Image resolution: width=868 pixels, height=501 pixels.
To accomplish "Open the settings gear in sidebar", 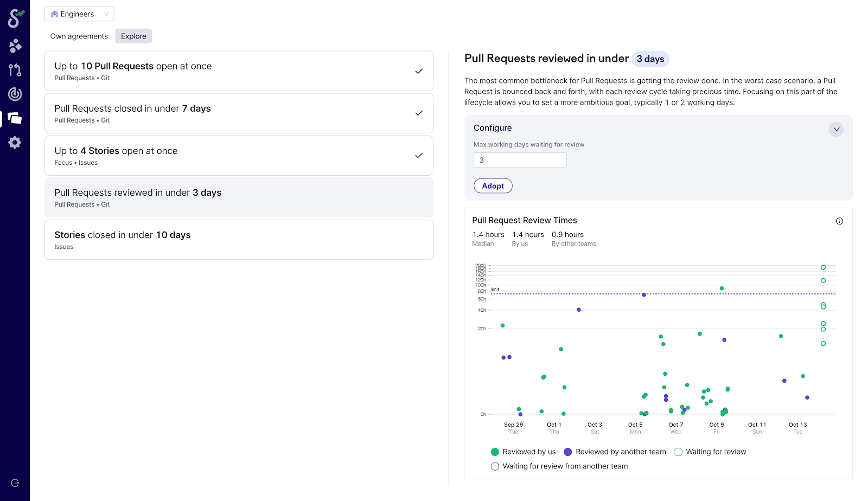I will [15, 143].
